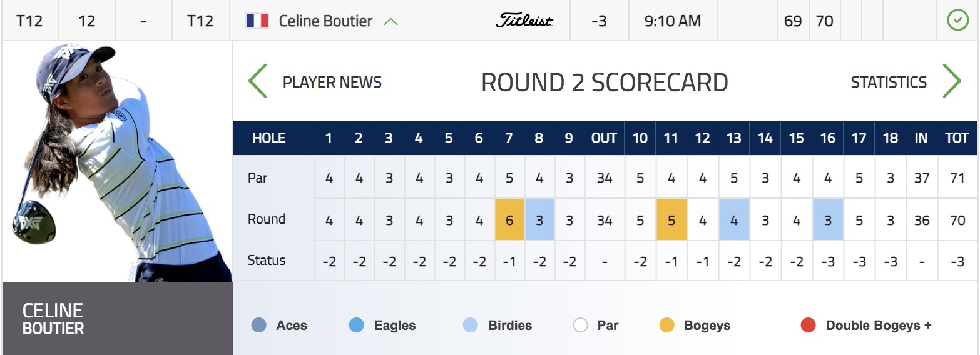Select the Double Bogeys + legend dot
This screenshot has width=980, height=355.
pos(809,325)
